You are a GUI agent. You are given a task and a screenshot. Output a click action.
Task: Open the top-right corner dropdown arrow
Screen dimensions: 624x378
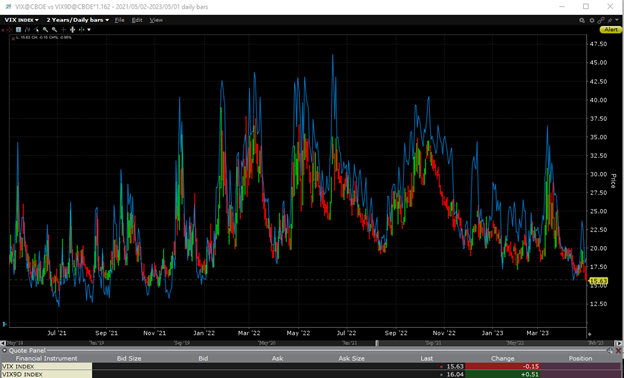point(617,20)
